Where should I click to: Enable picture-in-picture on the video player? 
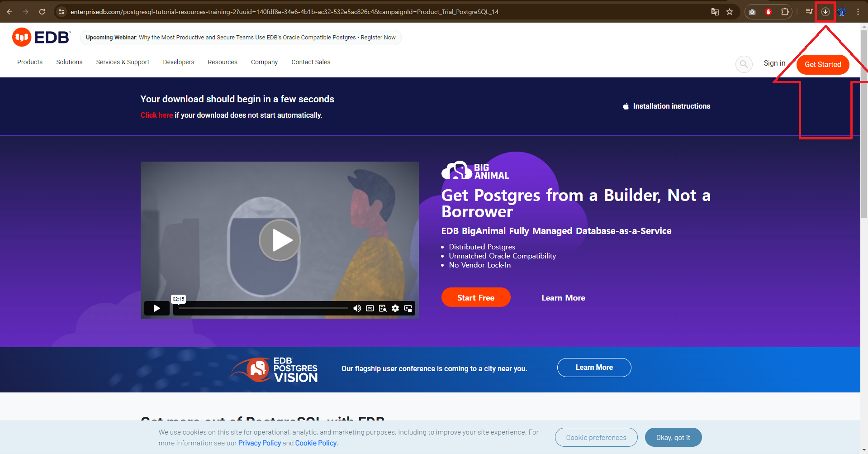(x=408, y=308)
